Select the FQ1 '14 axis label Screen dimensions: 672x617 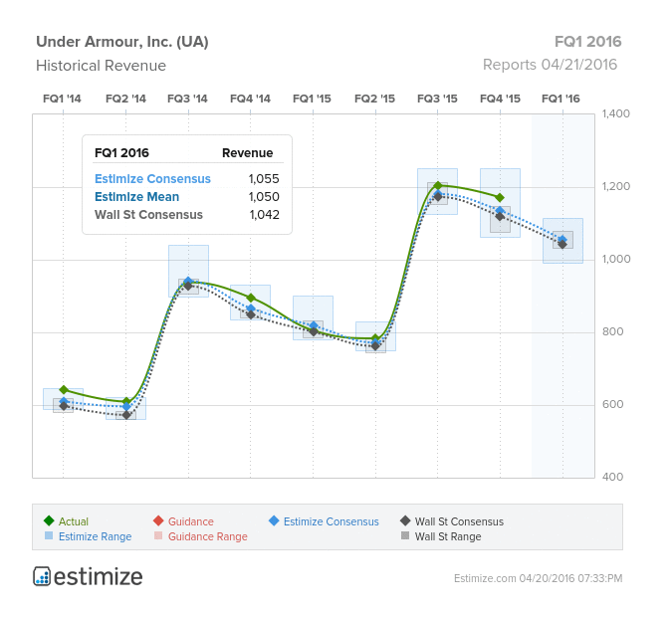pos(62,99)
